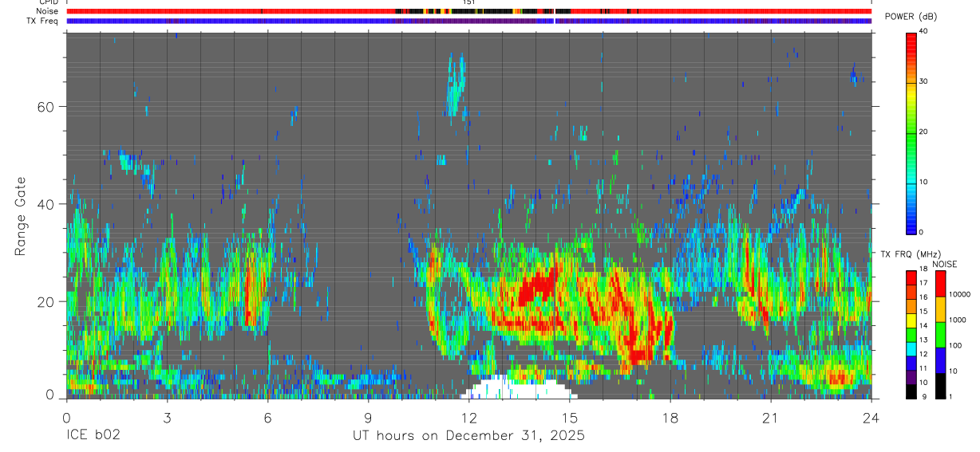
Task: Click the x-axis tick label "3"
Action: 167,418
